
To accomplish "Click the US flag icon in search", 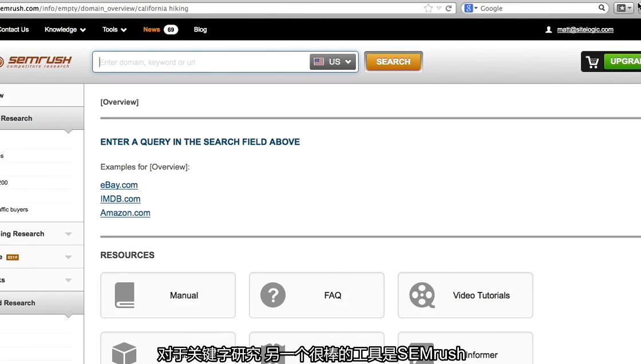I will (319, 62).
